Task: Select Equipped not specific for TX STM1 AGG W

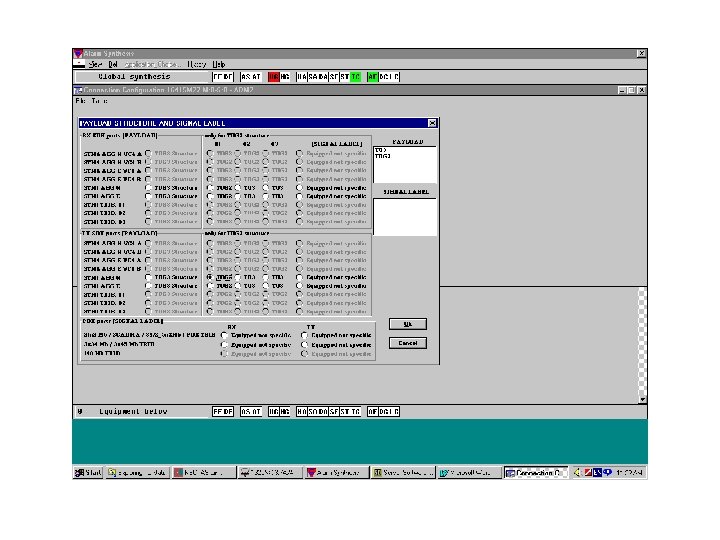Action: pos(300,277)
